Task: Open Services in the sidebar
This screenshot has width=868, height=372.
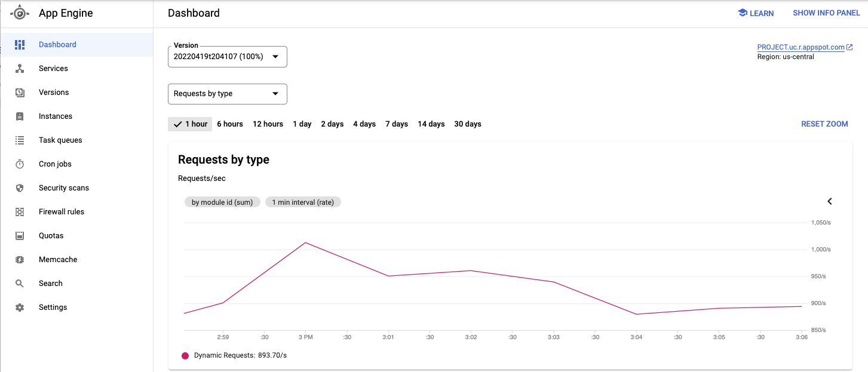Action: [76, 69]
